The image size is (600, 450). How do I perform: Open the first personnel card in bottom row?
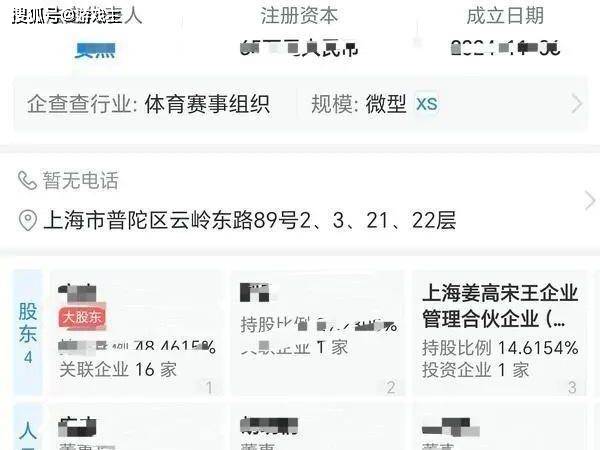tap(137, 427)
